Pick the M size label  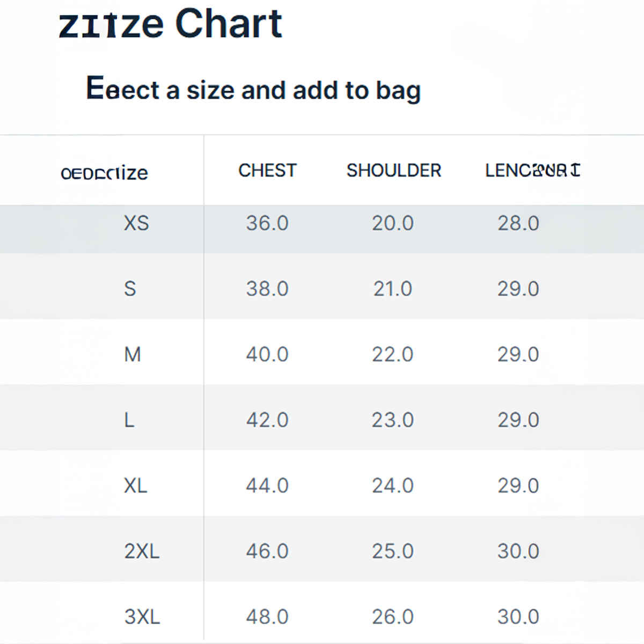click(x=132, y=354)
